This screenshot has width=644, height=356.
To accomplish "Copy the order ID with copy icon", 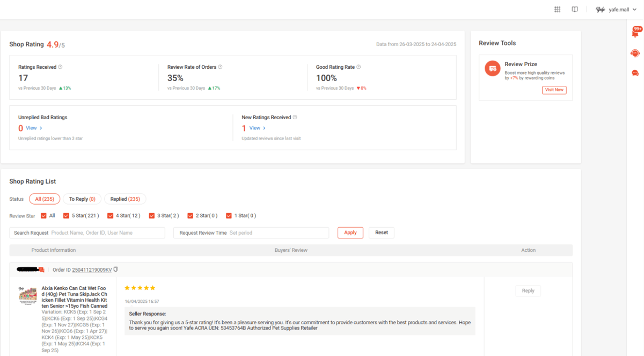I will pos(116,270).
